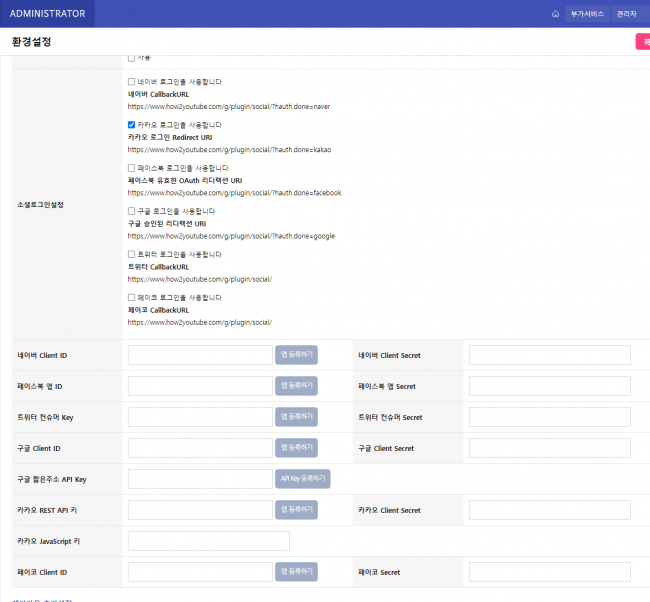Enable the 구글 로그인 checkbox
The image size is (650, 602).
131,211
